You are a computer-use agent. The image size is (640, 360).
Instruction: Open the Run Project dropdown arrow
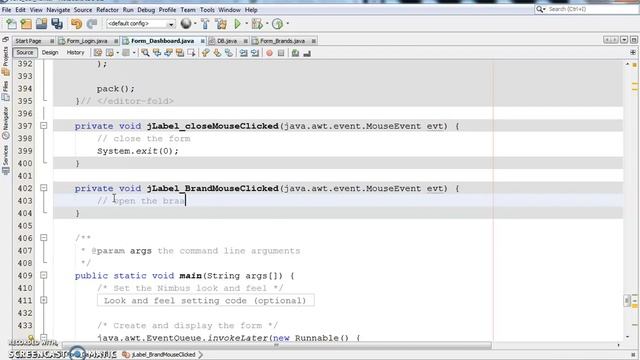(246, 24)
